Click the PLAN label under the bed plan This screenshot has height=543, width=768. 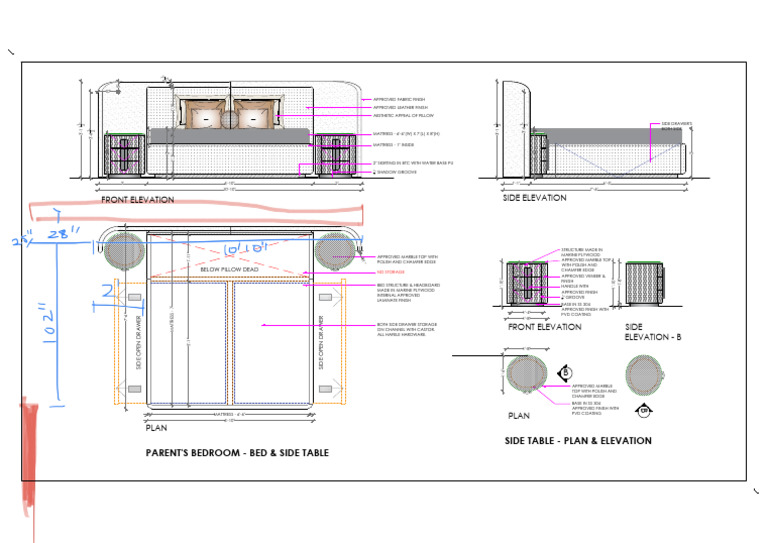(156, 428)
